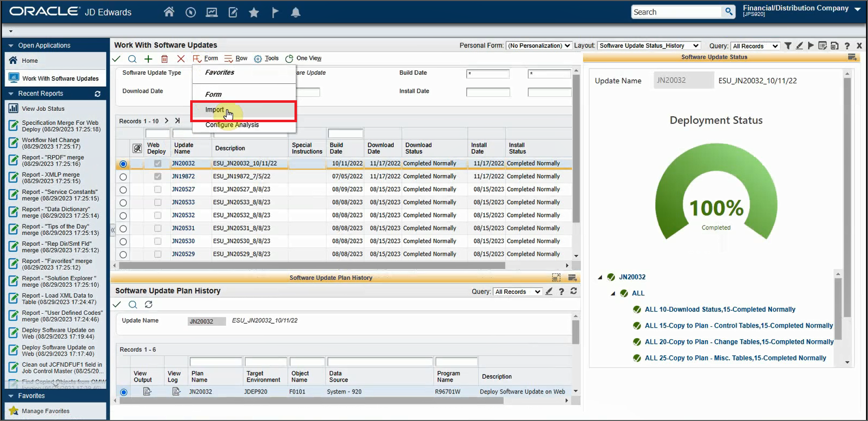Select radio button for JN20527 row
The height and width of the screenshot is (421, 868).
click(x=123, y=190)
